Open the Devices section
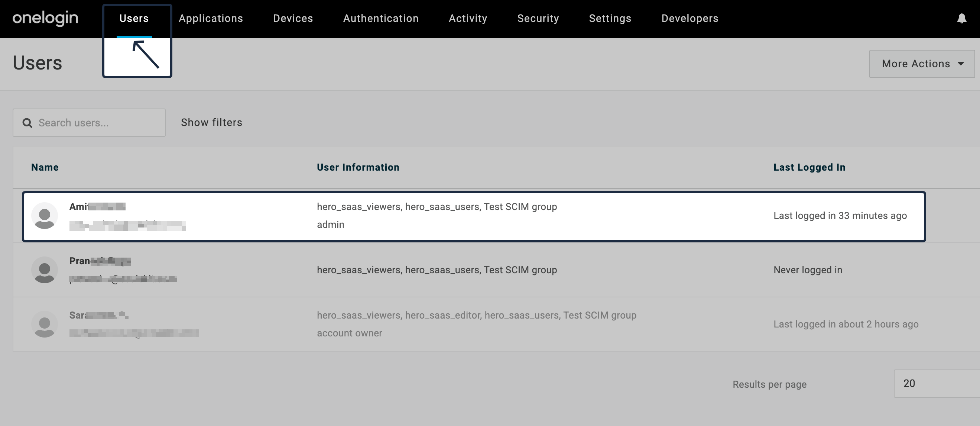 (293, 18)
